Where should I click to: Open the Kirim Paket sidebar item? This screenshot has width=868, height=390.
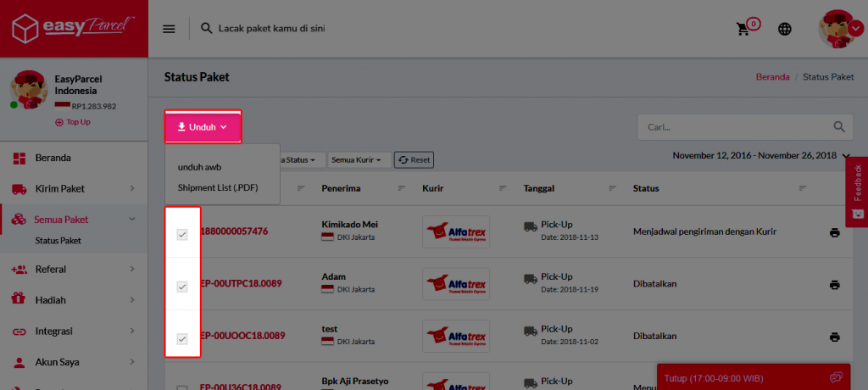59,188
